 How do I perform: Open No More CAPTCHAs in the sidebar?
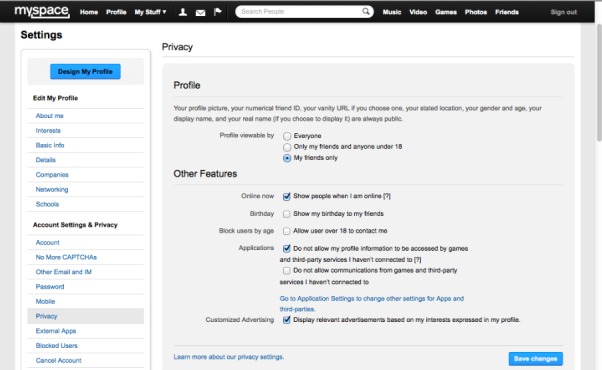click(x=66, y=257)
